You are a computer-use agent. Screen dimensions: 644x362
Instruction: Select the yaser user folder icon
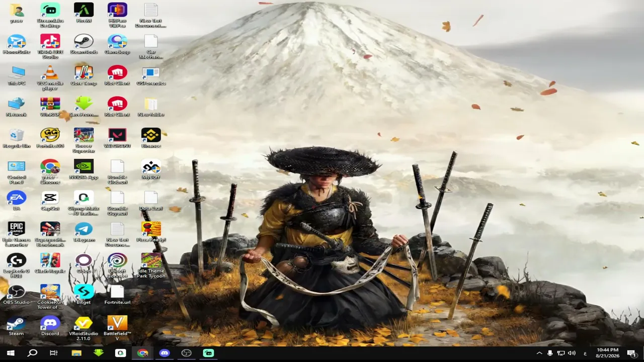pyautogui.click(x=16, y=13)
